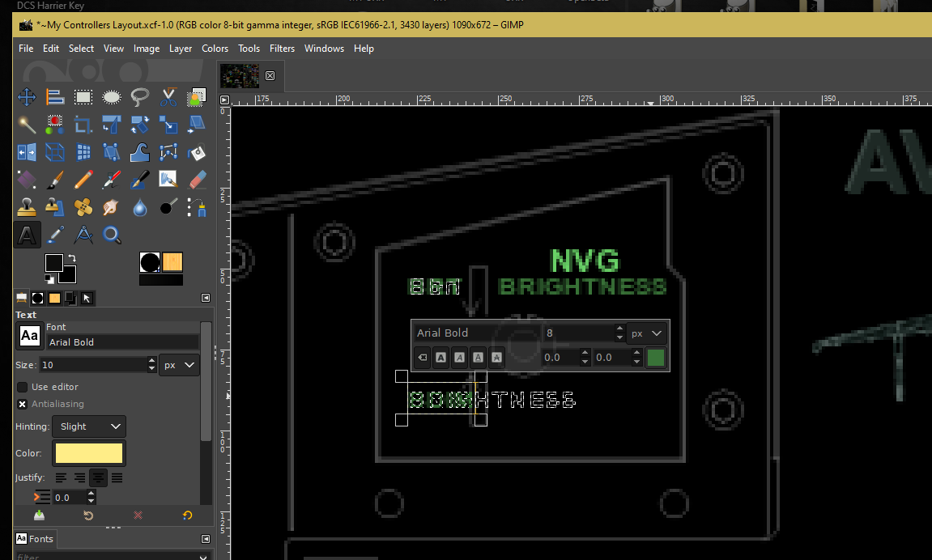Click the yellow text Color swatch
932x560 pixels.
point(88,453)
